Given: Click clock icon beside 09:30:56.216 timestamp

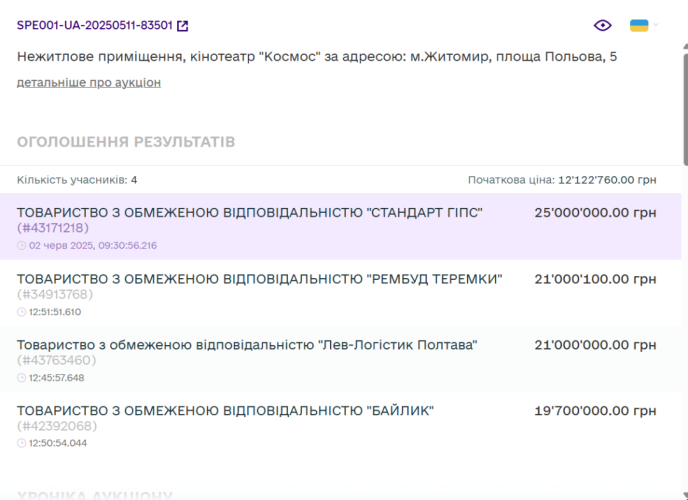Looking at the screenshot, I should 22,246.
